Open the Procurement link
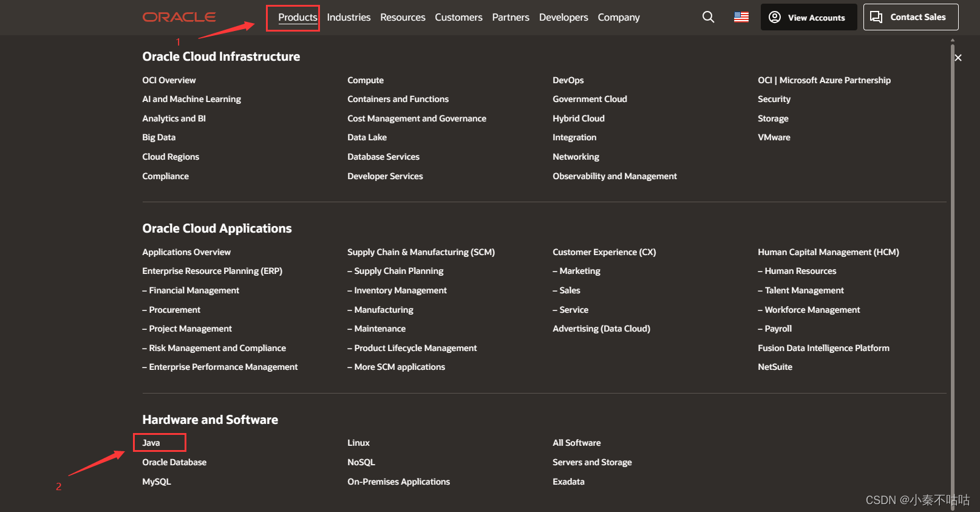 pyautogui.click(x=171, y=310)
